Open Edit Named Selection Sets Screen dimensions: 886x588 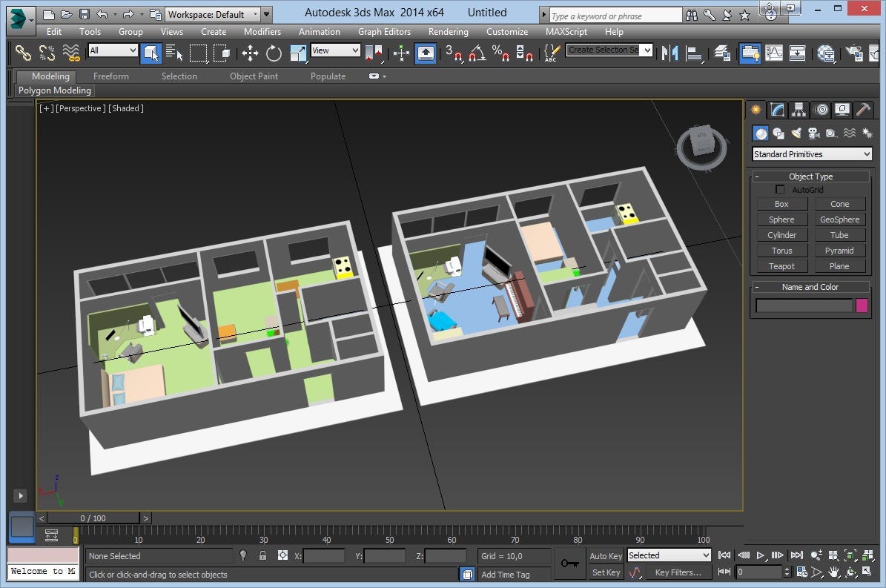coord(552,53)
